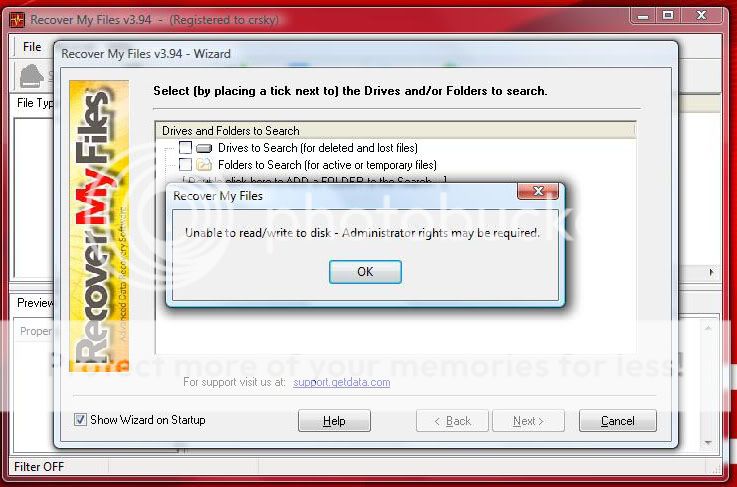Click the Back button in wizard
Image resolution: width=737 pixels, height=487 pixels.
452,421
